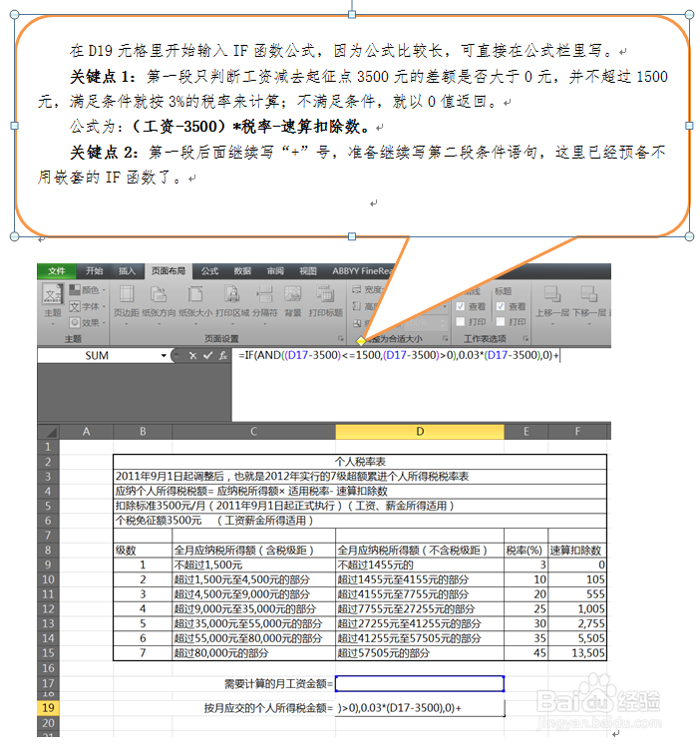Select column F header
700x748 pixels.
pos(577,432)
